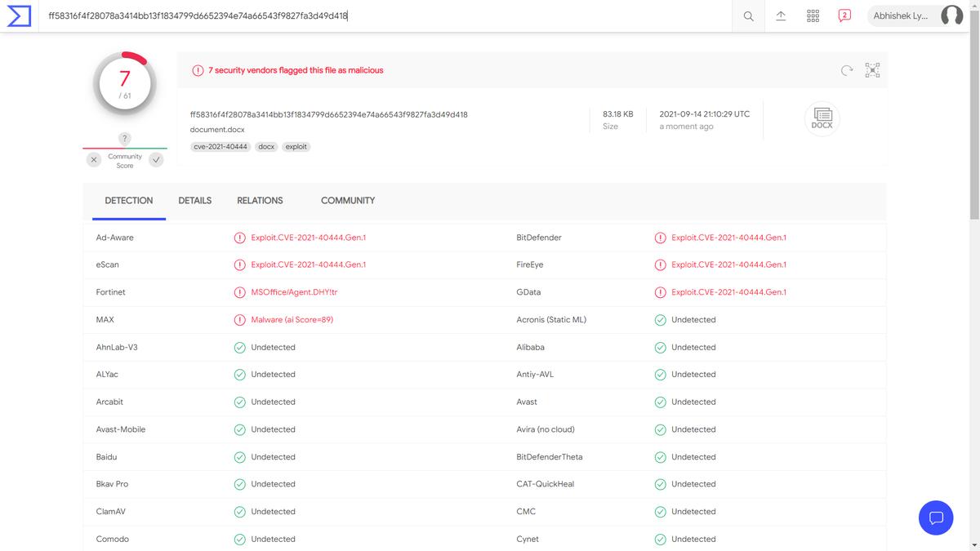Click checkmark icon beside AhnLab-V3 result
Screen dimensions: 980x551
click(x=239, y=348)
